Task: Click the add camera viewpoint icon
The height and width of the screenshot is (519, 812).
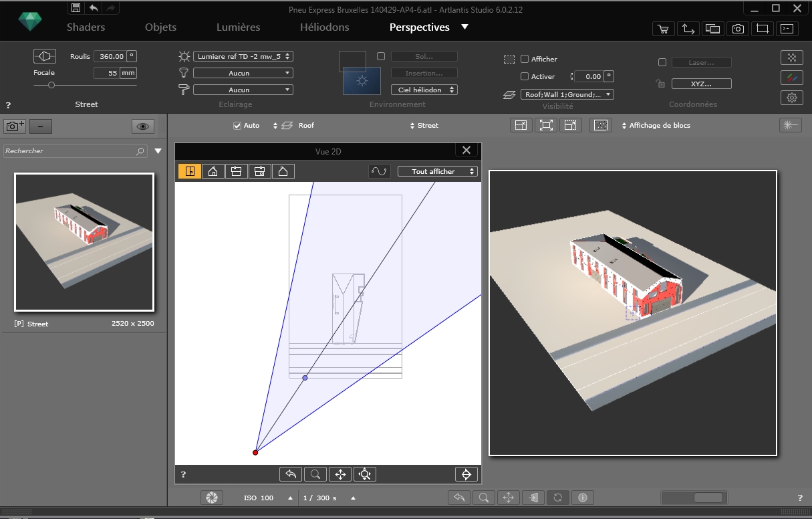Action: pos(14,126)
